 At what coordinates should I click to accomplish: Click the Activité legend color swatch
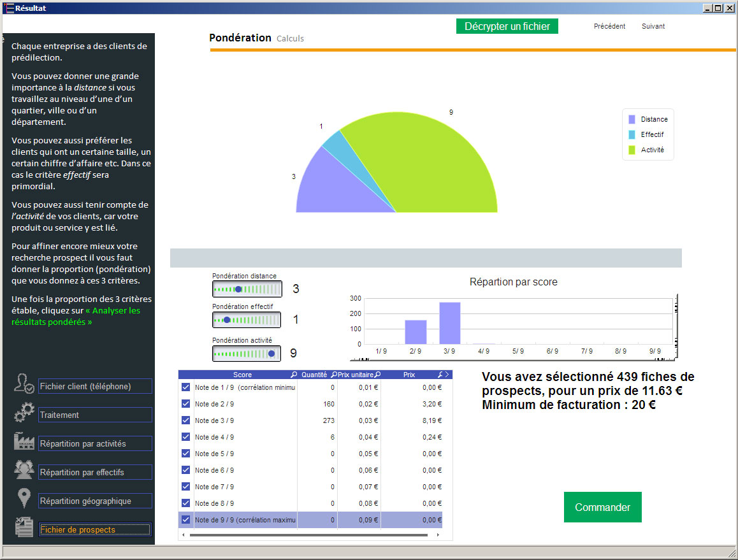click(x=632, y=150)
